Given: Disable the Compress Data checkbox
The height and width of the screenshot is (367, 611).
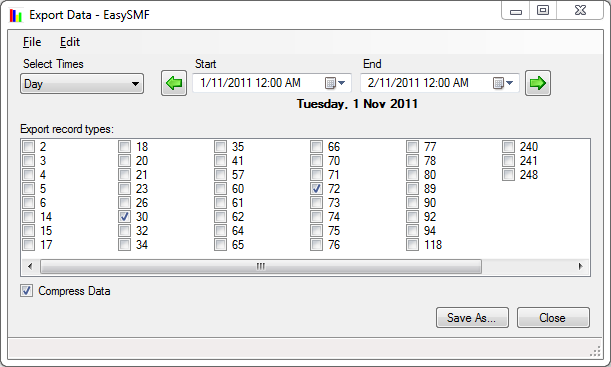Looking at the screenshot, I should [x=26, y=291].
